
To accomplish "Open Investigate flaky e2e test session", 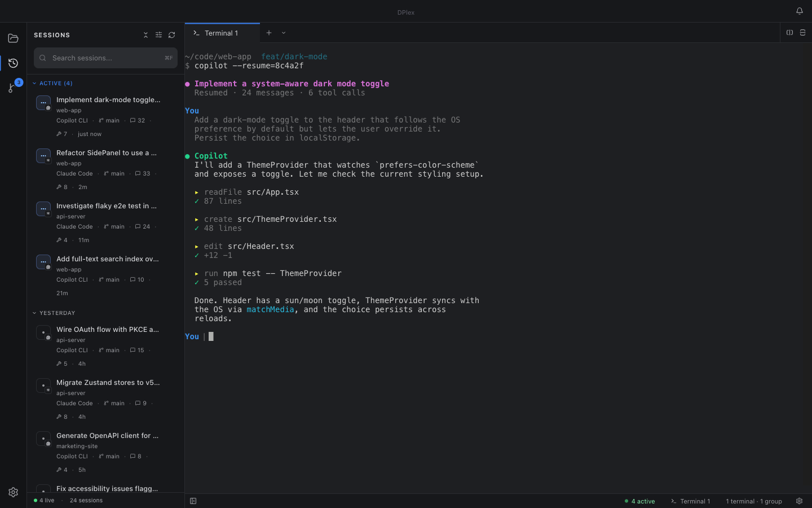I will (105, 223).
